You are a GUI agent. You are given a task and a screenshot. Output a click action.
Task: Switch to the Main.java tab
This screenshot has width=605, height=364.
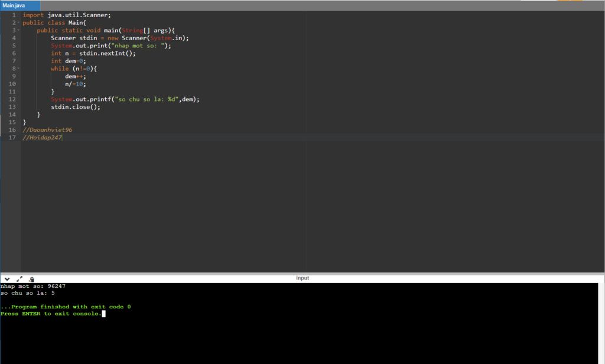20,5
